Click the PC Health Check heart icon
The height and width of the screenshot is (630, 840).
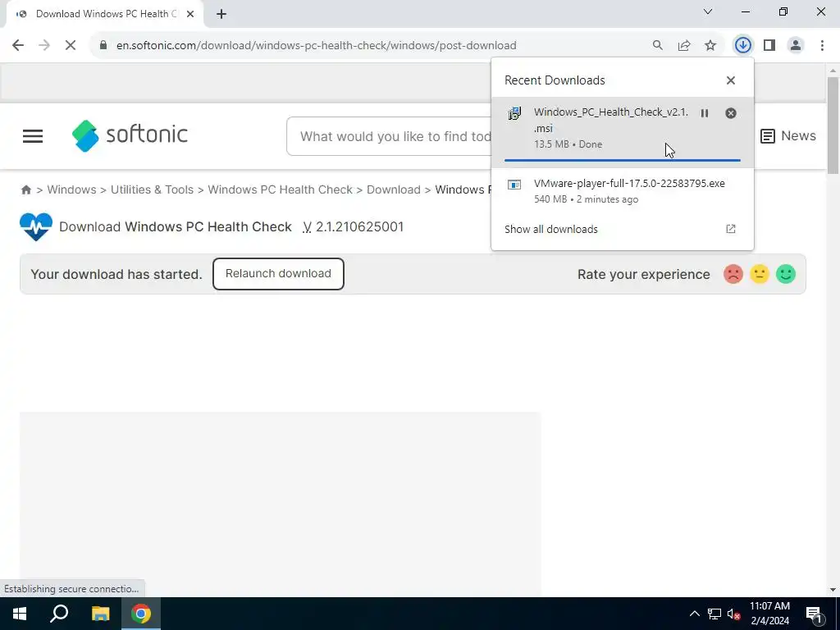(36, 226)
